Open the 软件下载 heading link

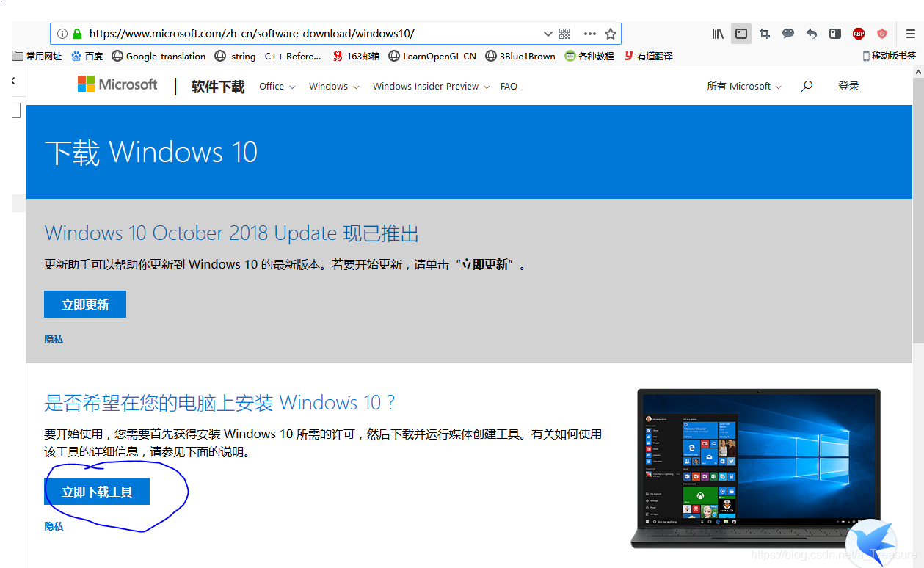coord(218,87)
